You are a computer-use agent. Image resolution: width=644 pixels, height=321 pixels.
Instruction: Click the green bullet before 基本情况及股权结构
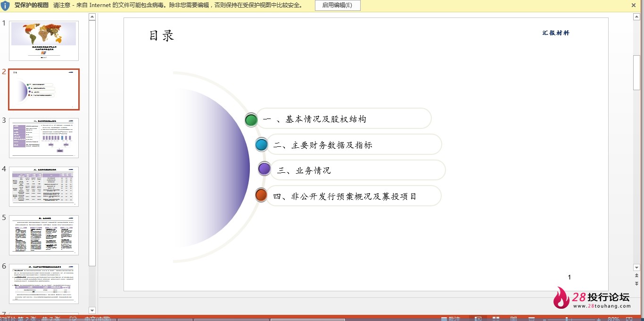251,119
